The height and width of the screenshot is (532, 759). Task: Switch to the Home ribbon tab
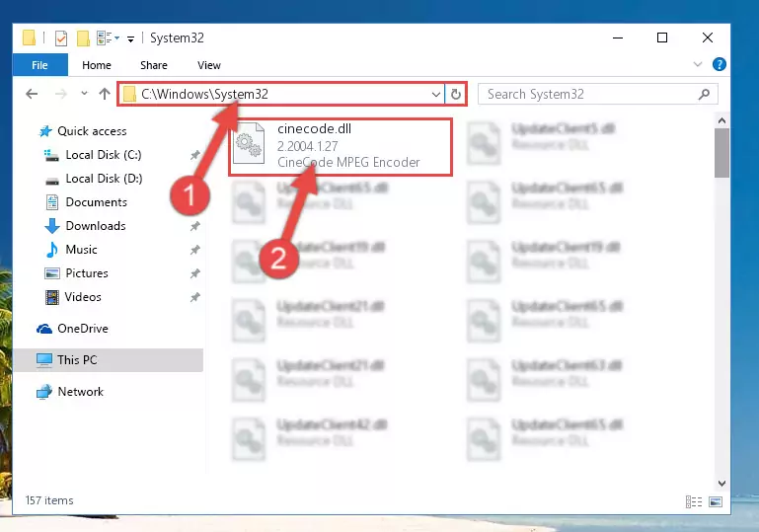97,65
